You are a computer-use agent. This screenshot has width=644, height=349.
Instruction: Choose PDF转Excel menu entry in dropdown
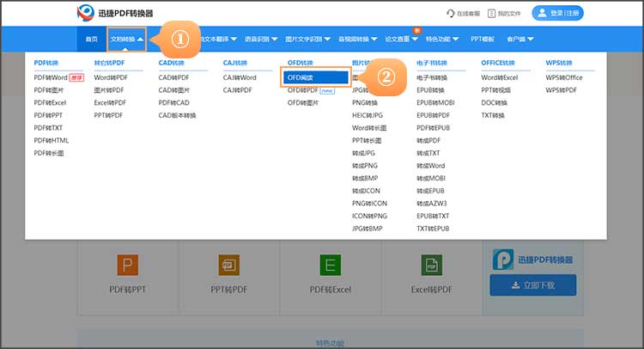click(50, 103)
